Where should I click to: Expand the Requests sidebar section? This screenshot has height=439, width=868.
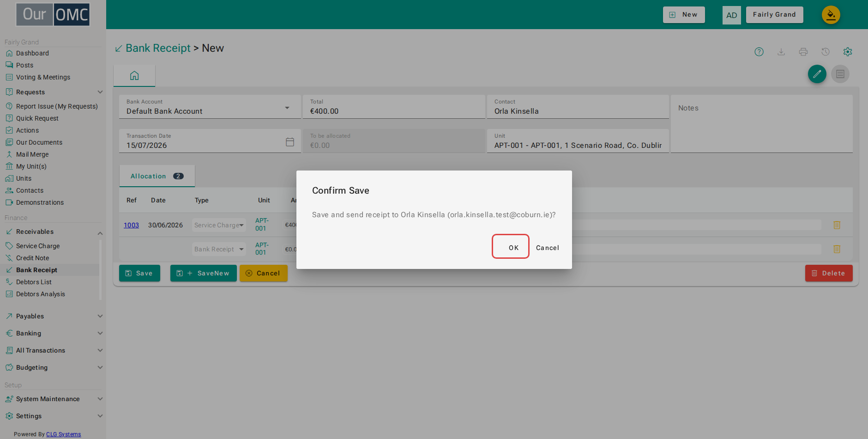(x=54, y=92)
